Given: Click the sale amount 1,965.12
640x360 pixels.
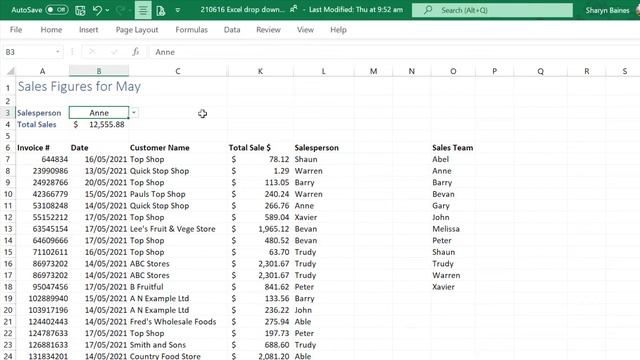Looking at the screenshot, I should pos(273,229).
